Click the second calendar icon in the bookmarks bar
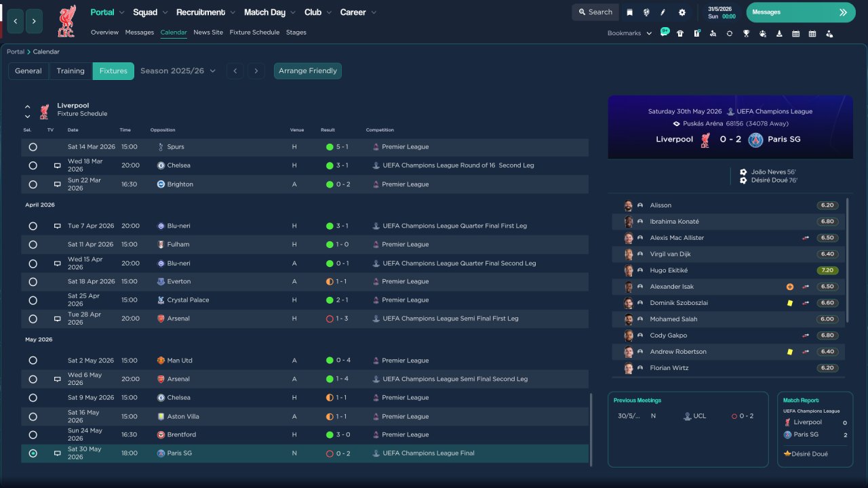 (x=812, y=33)
